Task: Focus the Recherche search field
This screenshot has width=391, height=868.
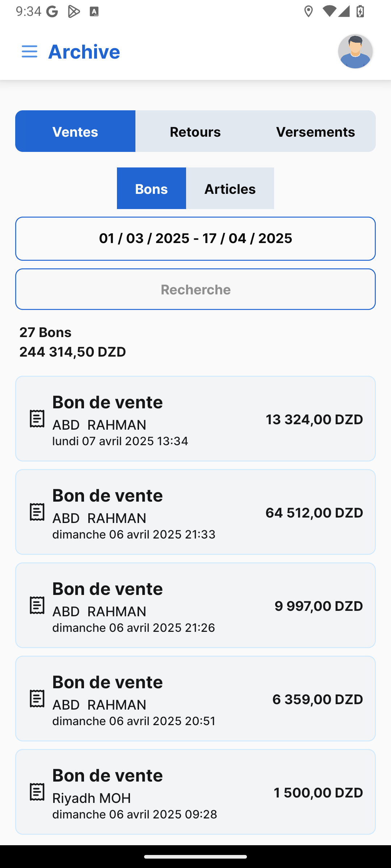Action: pyautogui.click(x=195, y=289)
